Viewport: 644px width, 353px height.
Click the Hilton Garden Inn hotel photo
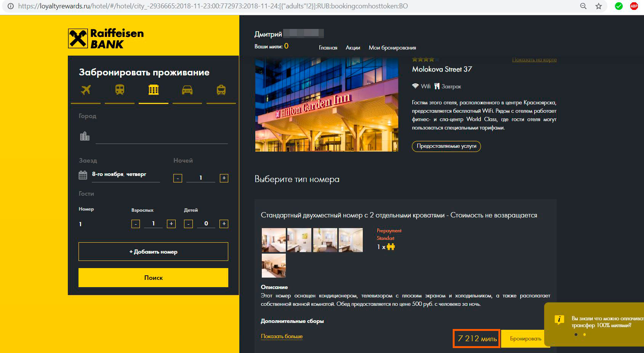[x=327, y=105]
